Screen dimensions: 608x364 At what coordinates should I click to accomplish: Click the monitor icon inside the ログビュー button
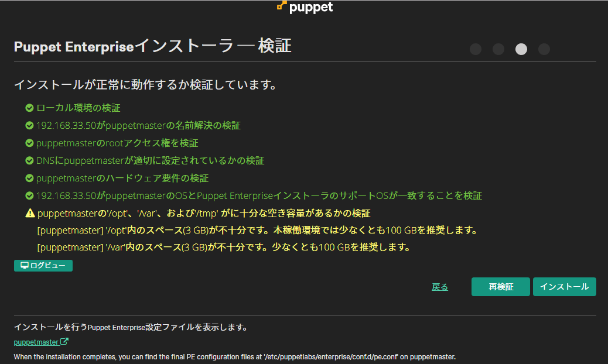(23, 265)
